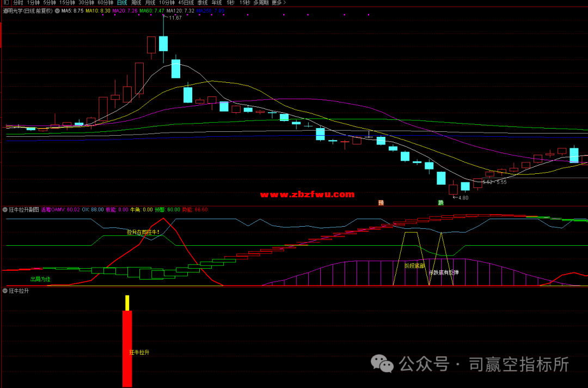
Task: Switch to the 月线 monthly tab
Action: point(150,3)
